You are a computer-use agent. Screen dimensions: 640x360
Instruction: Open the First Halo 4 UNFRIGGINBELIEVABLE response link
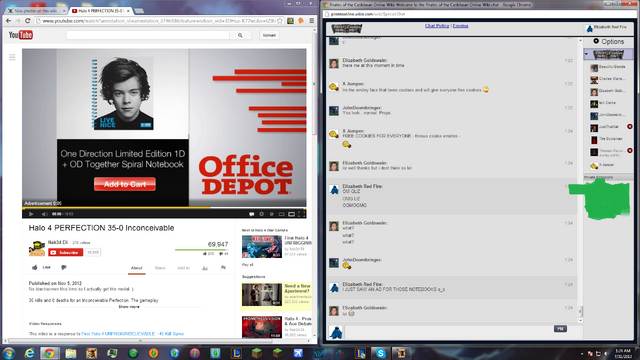pos(133,333)
